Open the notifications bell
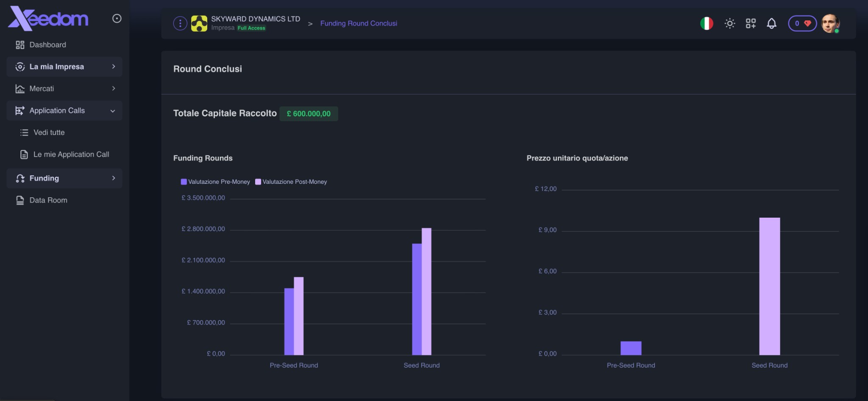Image resolution: width=868 pixels, height=401 pixels. click(x=771, y=23)
